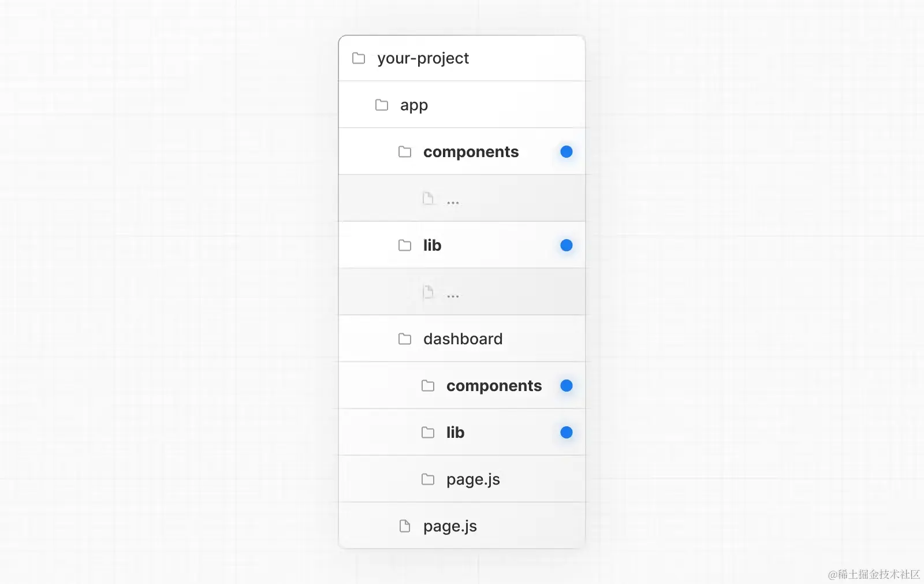Click the app folder icon
Screen dimensions: 924x584
382,105
